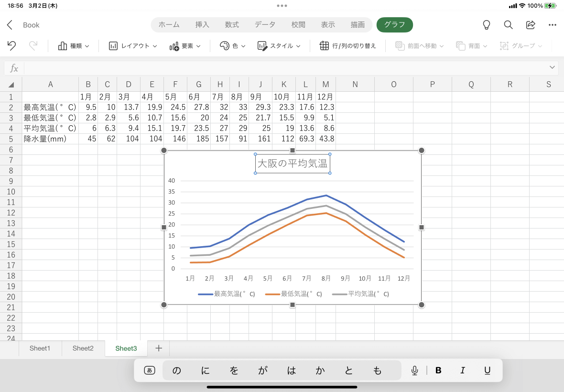Screen dimensions: 564x392
Task: Click the redo arrow icon
Action: pyautogui.click(x=33, y=46)
